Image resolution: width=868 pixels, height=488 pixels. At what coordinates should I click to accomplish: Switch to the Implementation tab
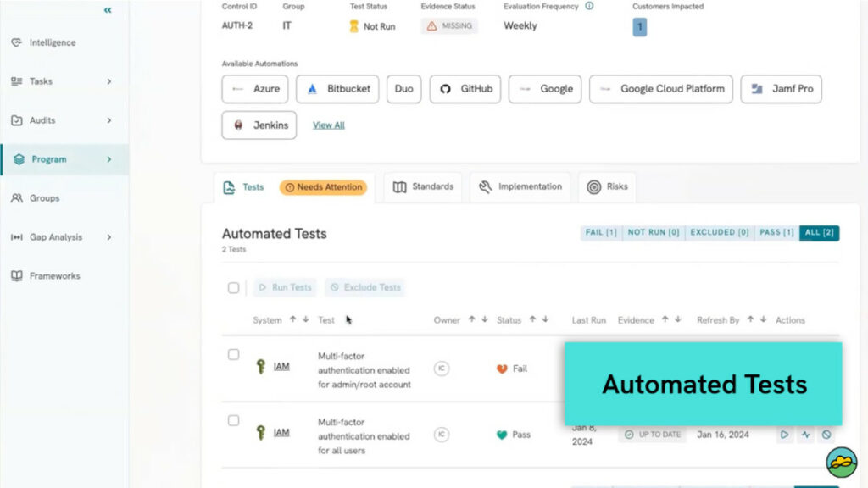point(520,187)
